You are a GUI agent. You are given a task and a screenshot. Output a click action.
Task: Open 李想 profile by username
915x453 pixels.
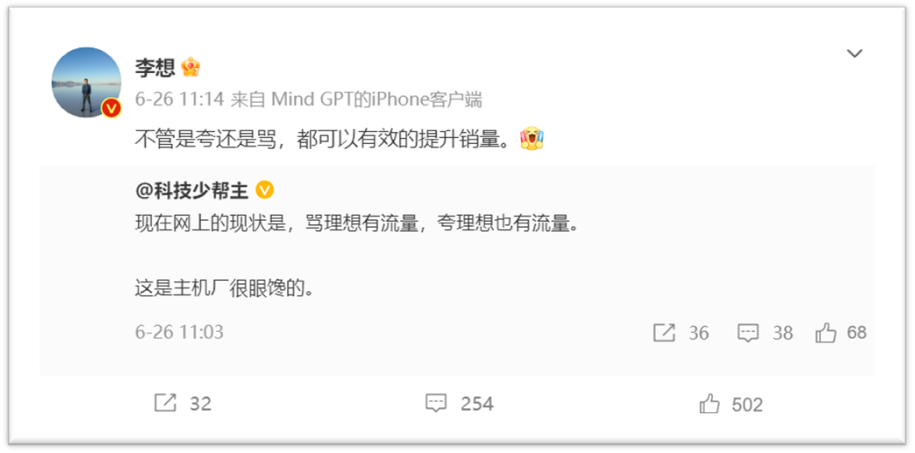[x=155, y=68]
